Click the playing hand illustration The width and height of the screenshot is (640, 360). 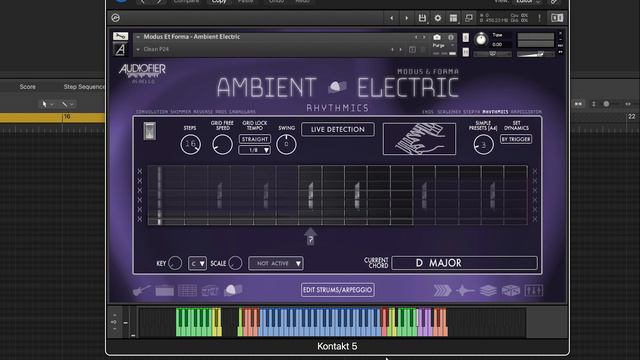(419, 139)
